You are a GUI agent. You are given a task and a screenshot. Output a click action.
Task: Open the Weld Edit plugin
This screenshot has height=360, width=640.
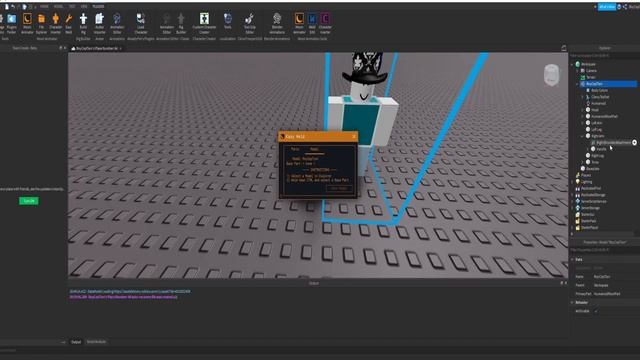(x=312, y=24)
